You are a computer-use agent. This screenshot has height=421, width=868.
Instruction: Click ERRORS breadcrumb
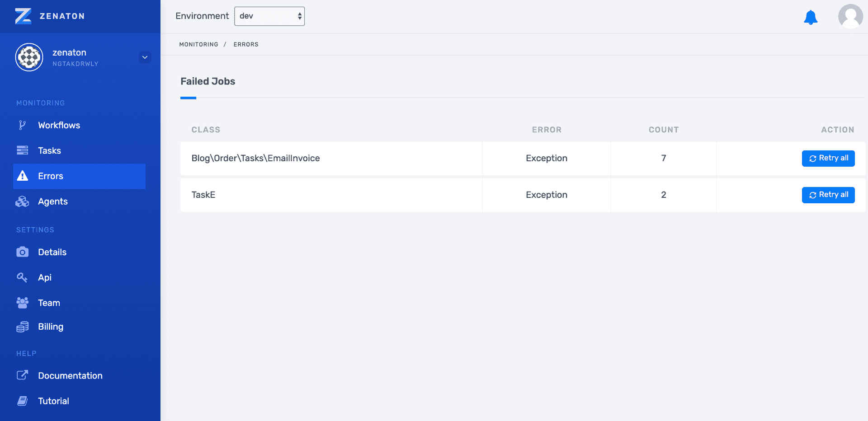click(246, 44)
